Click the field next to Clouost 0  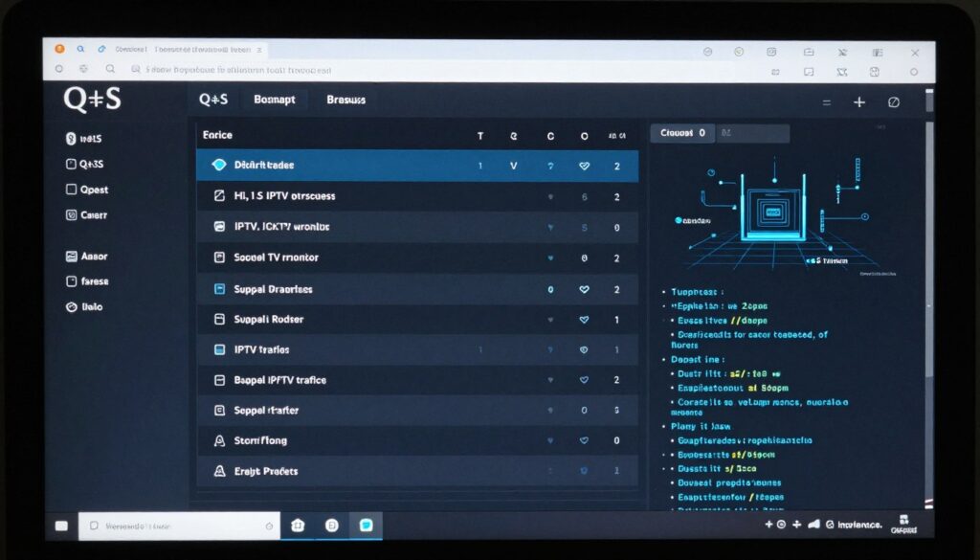pyautogui.click(x=753, y=133)
